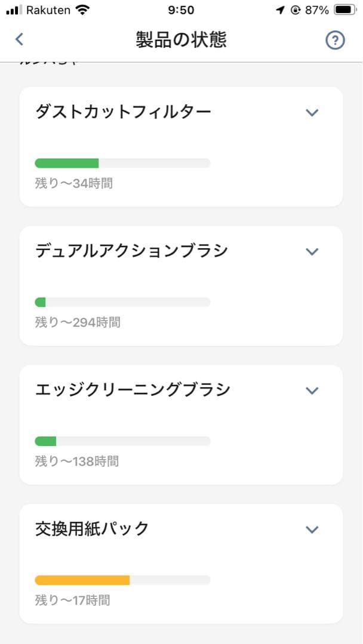The image size is (363, 644).
Task: Open the 交換用紙パック chevron
Action: (x=311, y=529)
